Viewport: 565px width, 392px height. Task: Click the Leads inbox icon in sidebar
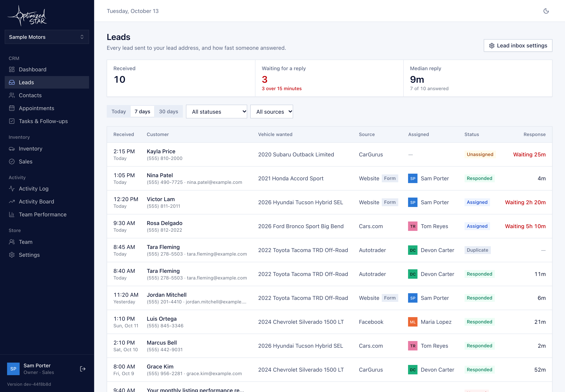point(12,82)
